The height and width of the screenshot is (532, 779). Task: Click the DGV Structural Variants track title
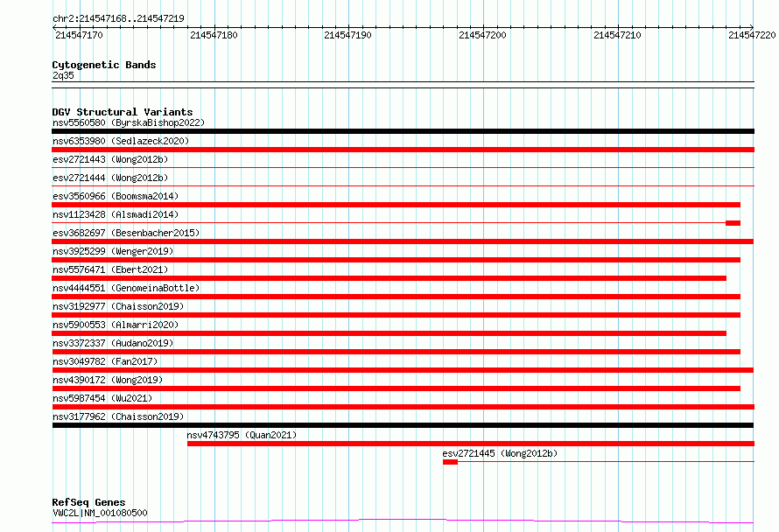[x=123, y=112]
